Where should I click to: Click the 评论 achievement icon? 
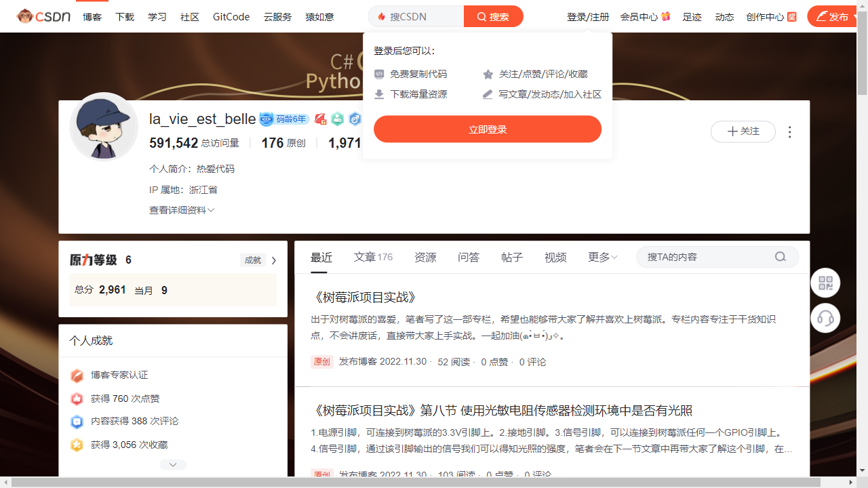pyautogui.click(x=77, y=422)
